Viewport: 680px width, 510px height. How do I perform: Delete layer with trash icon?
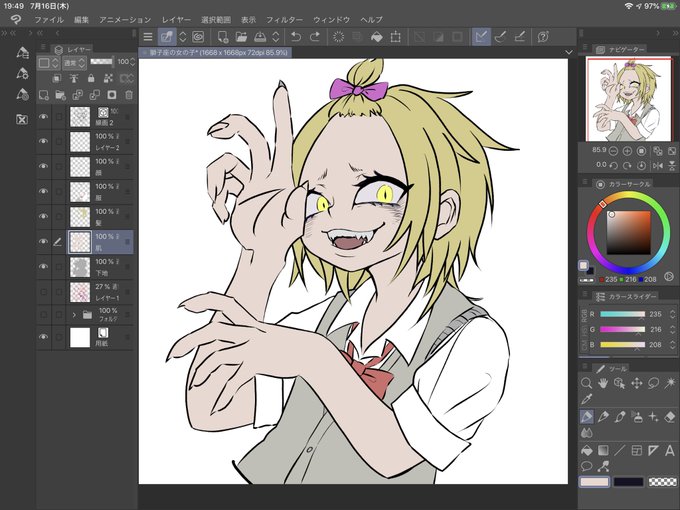(129, 95)
